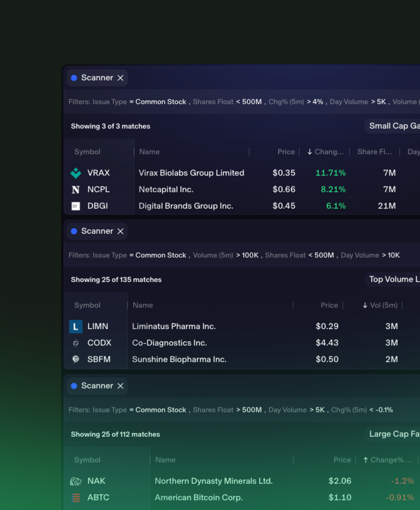The image size is (420, 510).
Task: Close the Large Cap scanner tab
Action: click(120, 386)
